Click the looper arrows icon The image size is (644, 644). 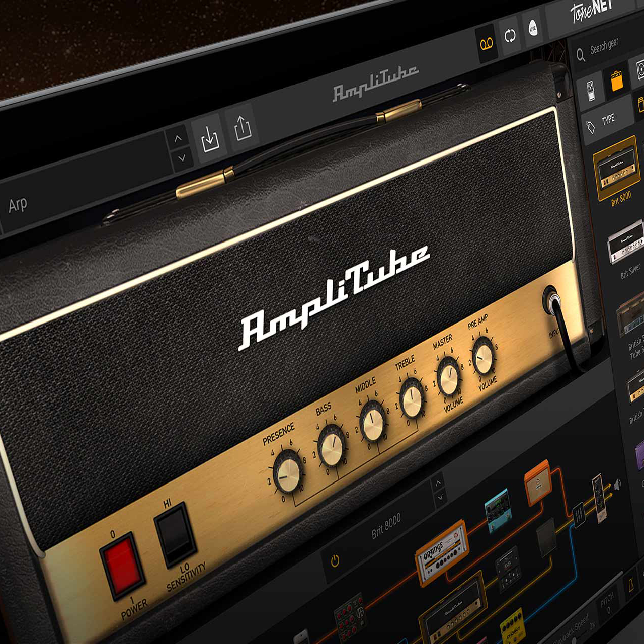[510, 36]
